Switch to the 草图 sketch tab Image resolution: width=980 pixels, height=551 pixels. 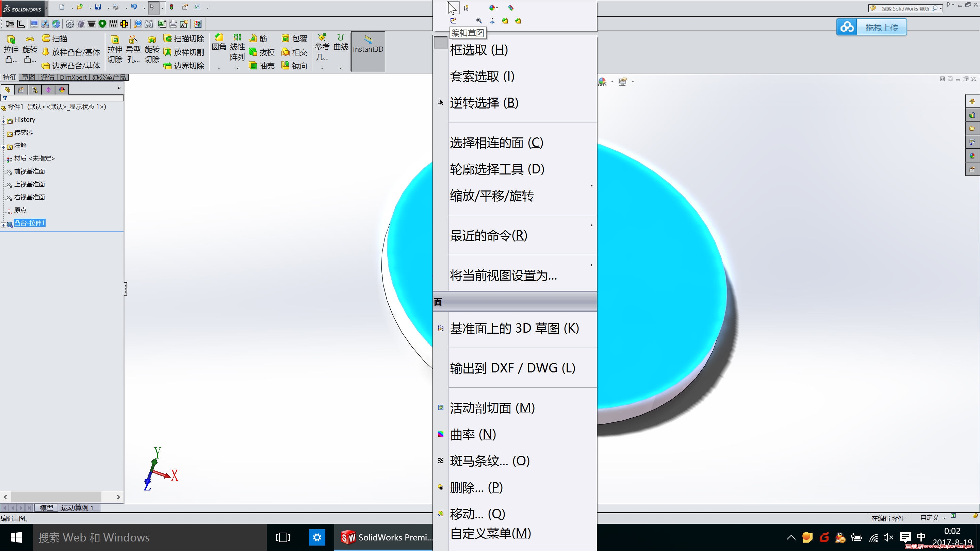point(28,77)
